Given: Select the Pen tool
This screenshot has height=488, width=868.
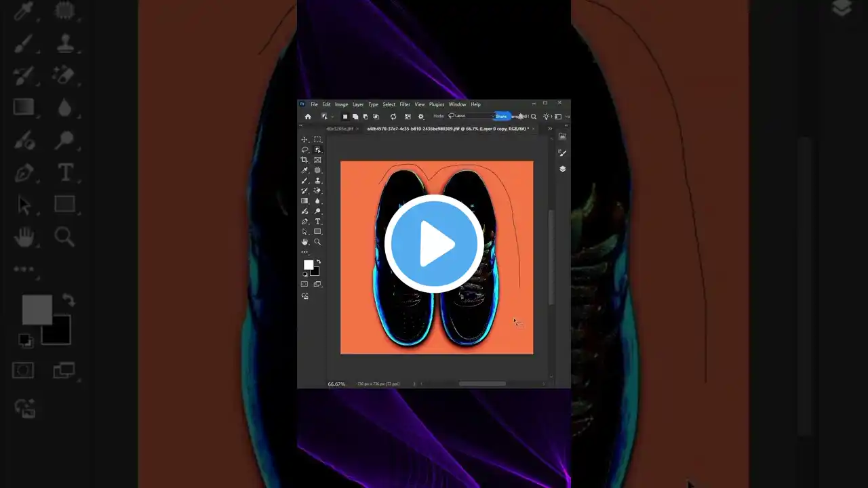Looking at the screenshot, I should pyautogui.click(x=304, y=222).
